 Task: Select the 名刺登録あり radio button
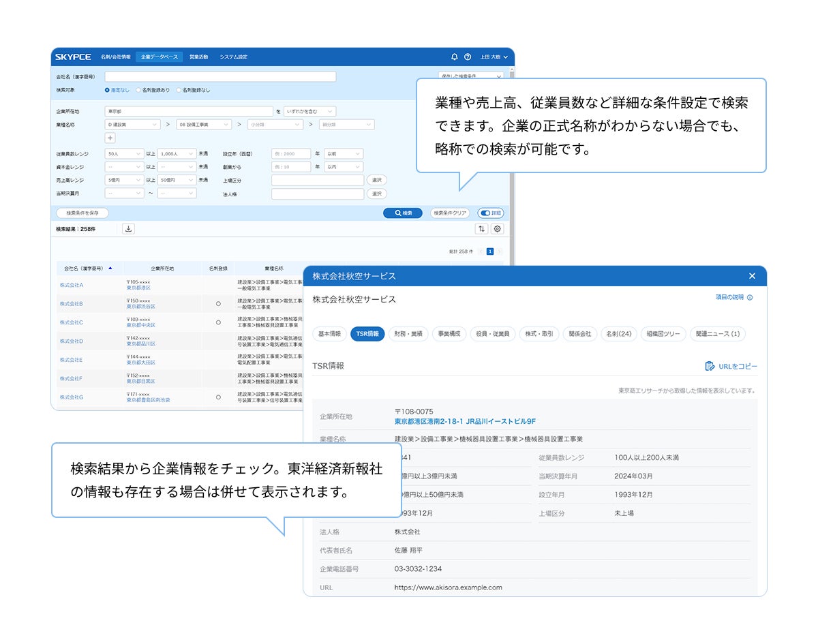pos(138,90)
